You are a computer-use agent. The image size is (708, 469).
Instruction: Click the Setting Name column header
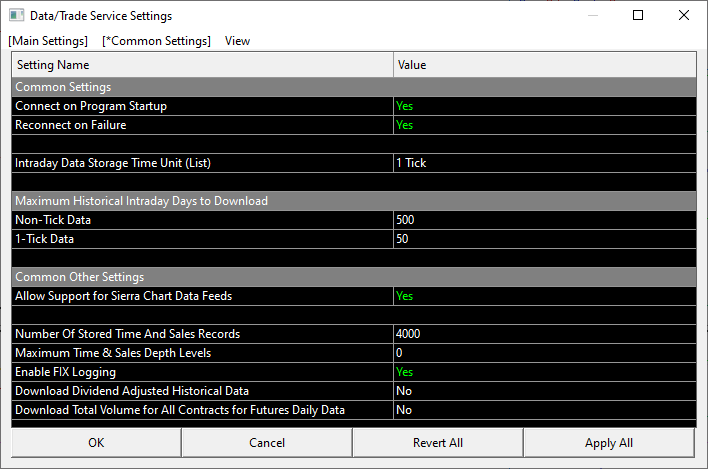tap(202, 65)
